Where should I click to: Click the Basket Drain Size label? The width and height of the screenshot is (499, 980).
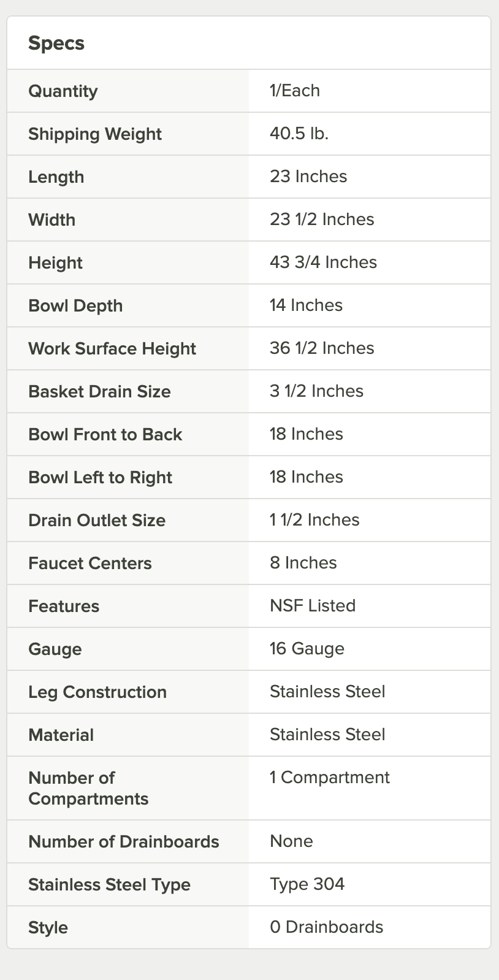pyautogui.click(x=99, y=392)
